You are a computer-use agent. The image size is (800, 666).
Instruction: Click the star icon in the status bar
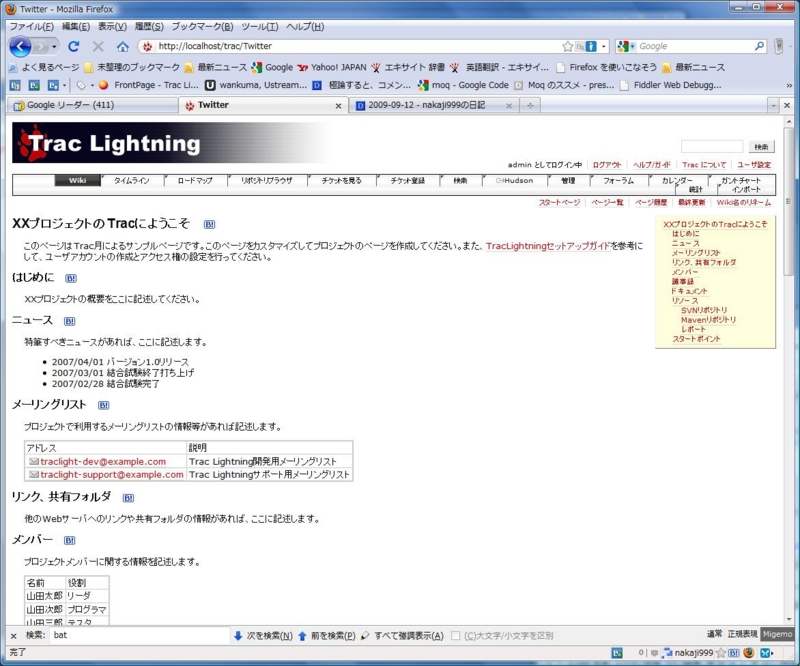721,653
